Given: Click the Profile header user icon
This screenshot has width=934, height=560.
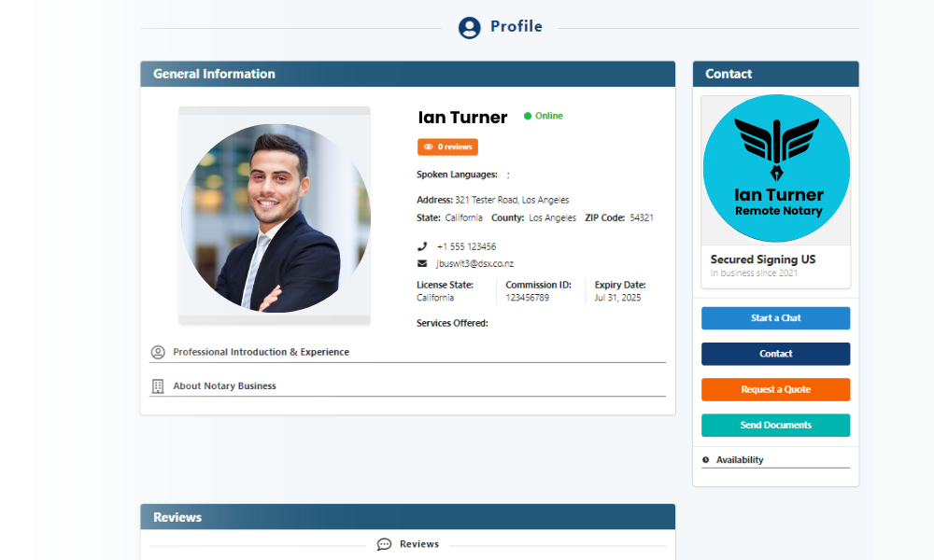Looking at the screenshot, I should click(x=468, y=27).
